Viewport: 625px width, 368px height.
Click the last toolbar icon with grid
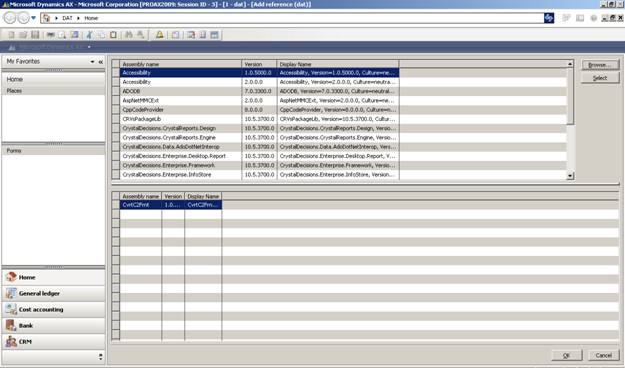pyautogui.click(x=214, y=35)
